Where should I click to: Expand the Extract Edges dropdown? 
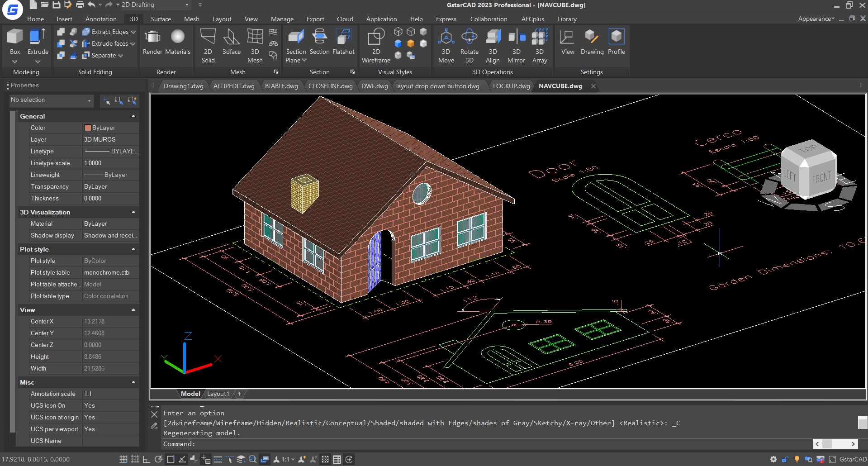(x=133, y=32)
